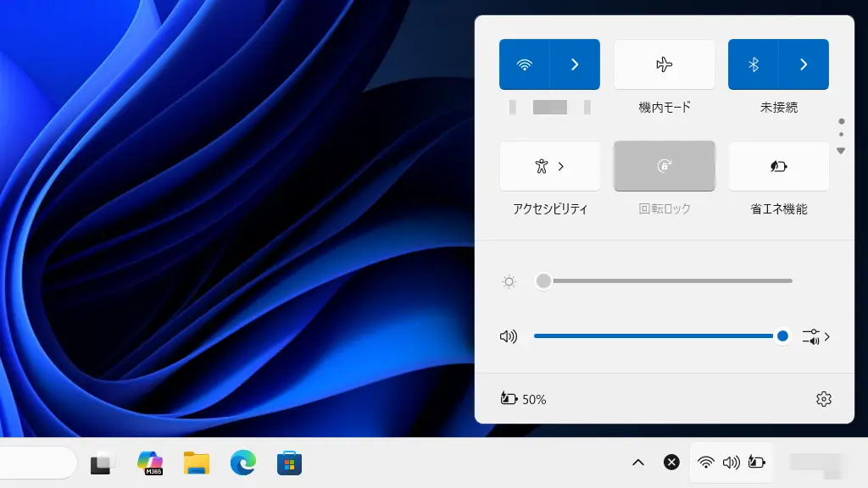Click the brightness slider track

coord(665,280)
